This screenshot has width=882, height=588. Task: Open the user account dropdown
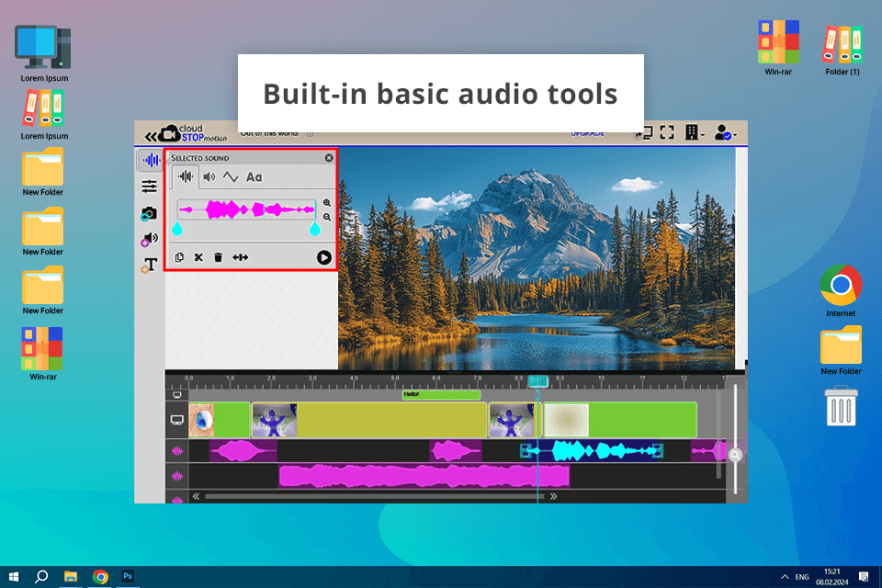(x=725, y=133)
